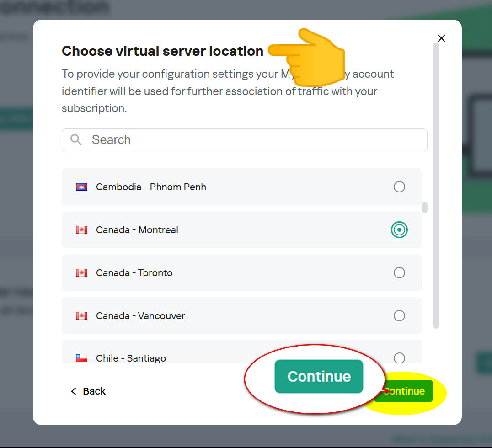This screenshot has height=448, width=492.
Task: Click the Canada flag beside Montreal
Action: [x=81, y=229]
